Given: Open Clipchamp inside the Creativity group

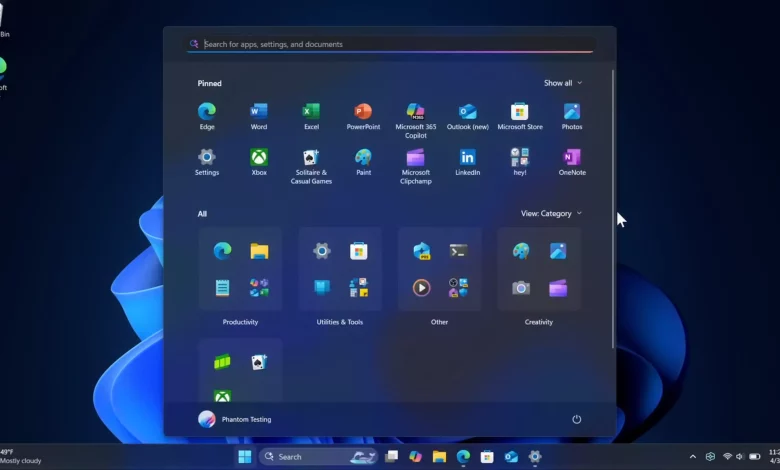Looking at the screenshot, I should pos(558,287).
